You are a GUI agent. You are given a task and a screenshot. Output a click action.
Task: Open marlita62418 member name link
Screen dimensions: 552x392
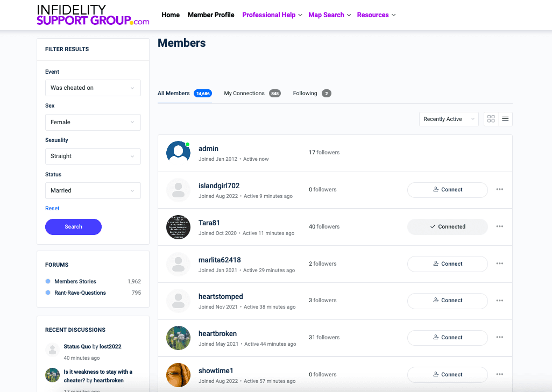click(x=220, y=260)
